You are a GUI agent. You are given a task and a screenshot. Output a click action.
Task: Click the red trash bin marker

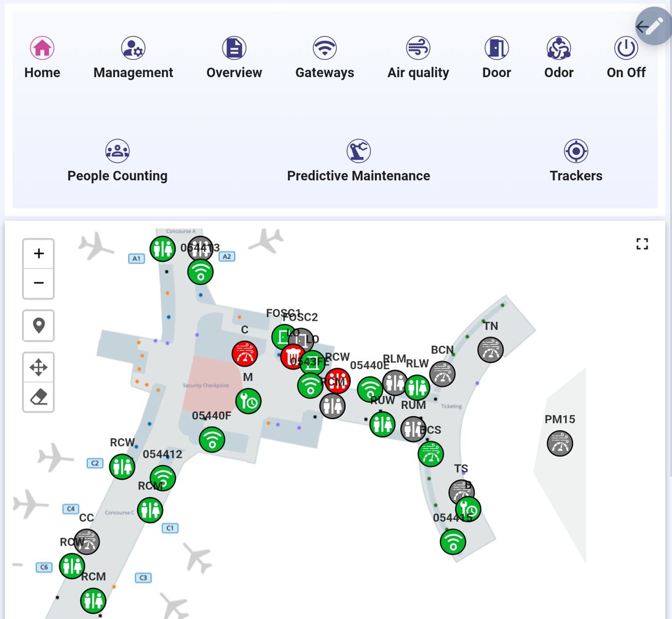click(293, 357)
